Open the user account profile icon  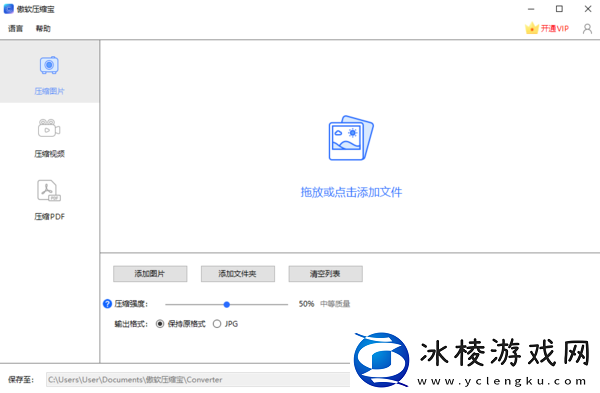[587, 29]
